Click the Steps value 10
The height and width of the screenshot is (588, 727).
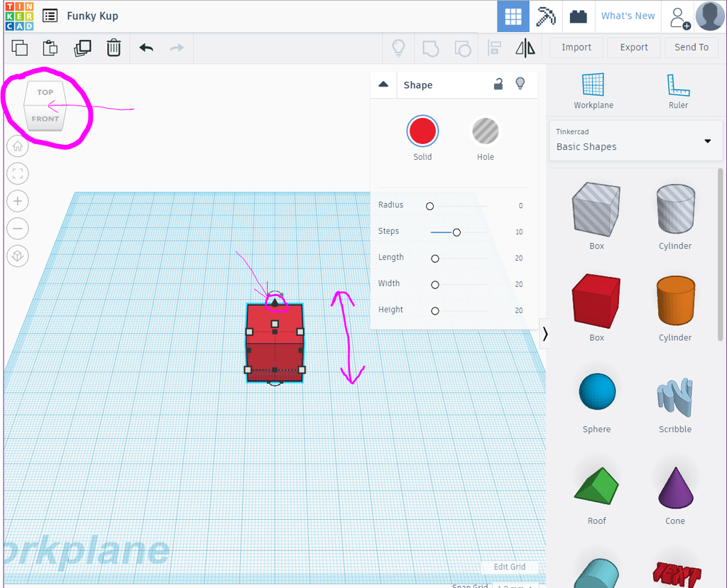pyautogui.click(x=519, y=232)
